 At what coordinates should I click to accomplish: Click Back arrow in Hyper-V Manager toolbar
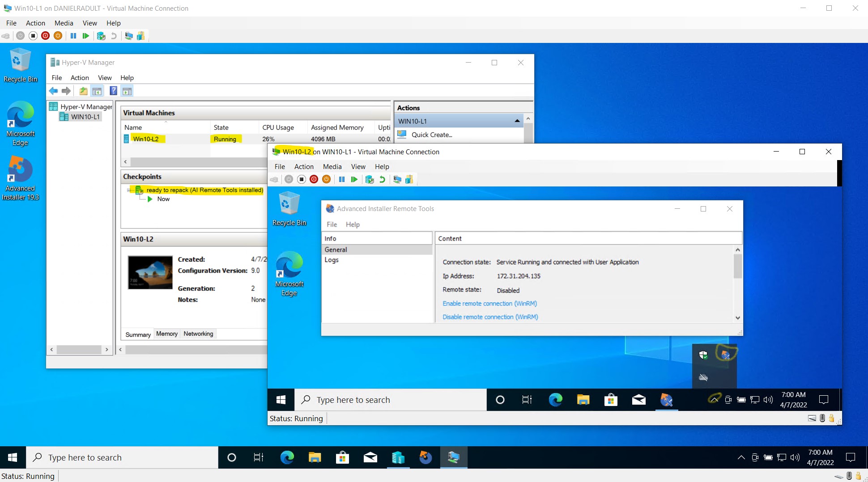[x=53, y=91]
